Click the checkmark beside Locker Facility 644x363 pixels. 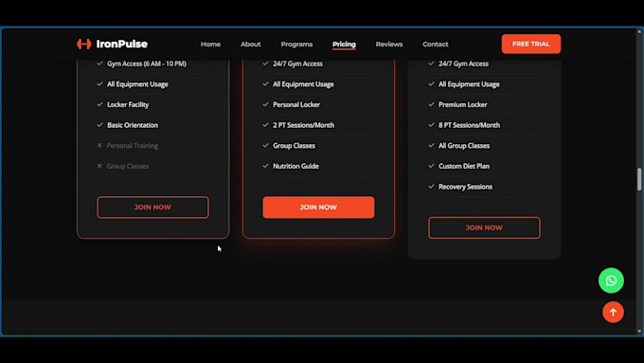(x=99, y=104)
